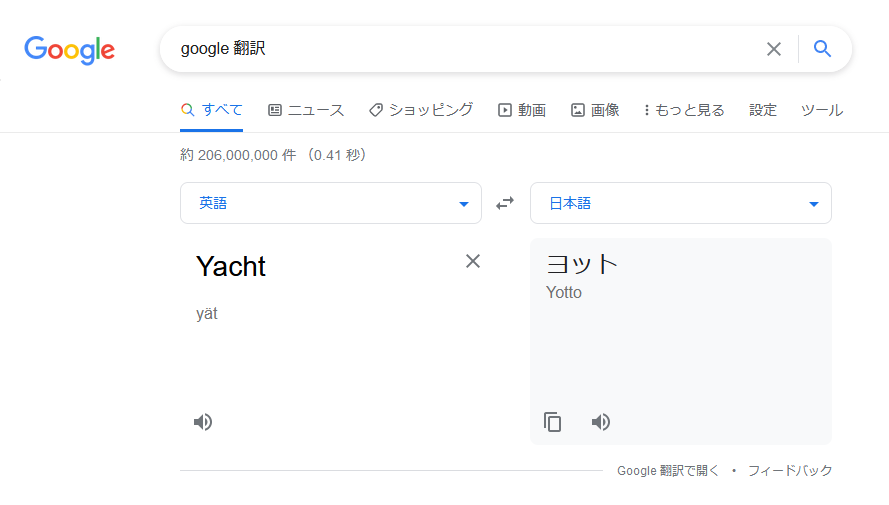
Task: Open the ショッピング tab
Action: point(421,110)
